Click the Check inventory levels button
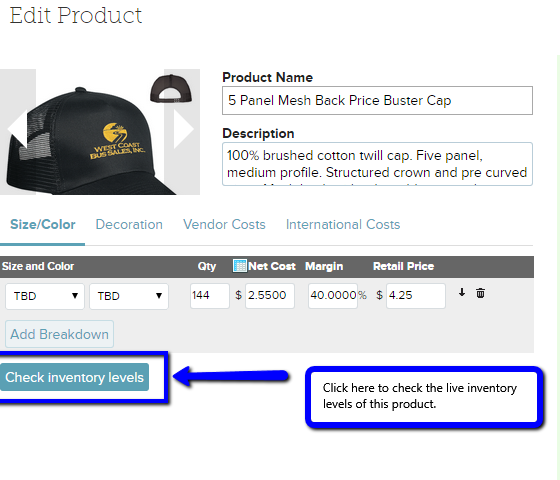Image resolution: width=560 pixels, height=480 pixels. click(x=74, y=377)
